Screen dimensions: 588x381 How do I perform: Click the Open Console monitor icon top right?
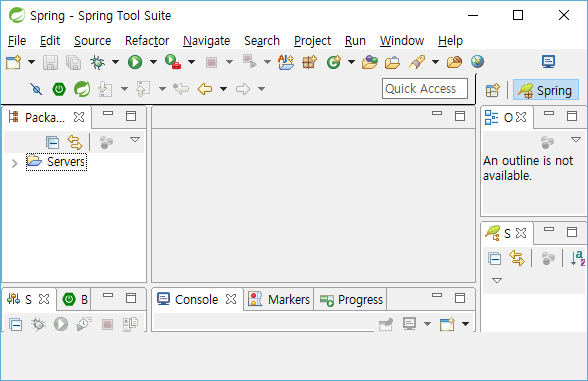pos(549,62)
